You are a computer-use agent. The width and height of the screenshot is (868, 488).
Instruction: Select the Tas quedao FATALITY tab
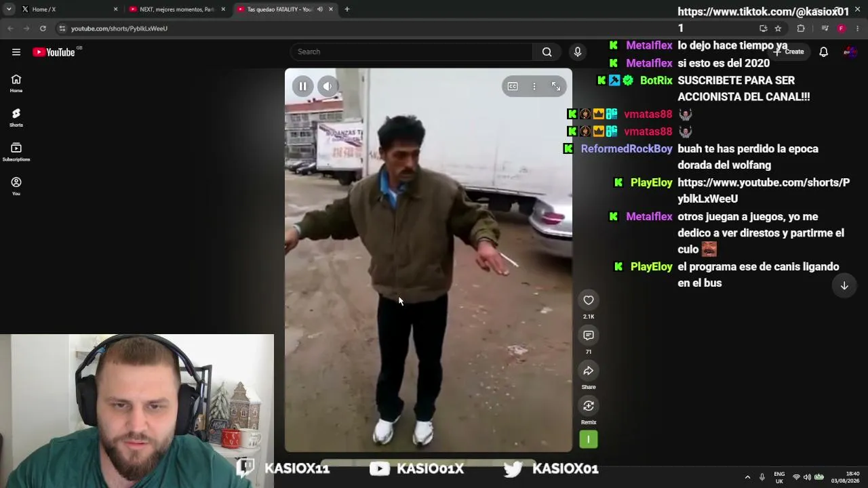coord(285,9)
